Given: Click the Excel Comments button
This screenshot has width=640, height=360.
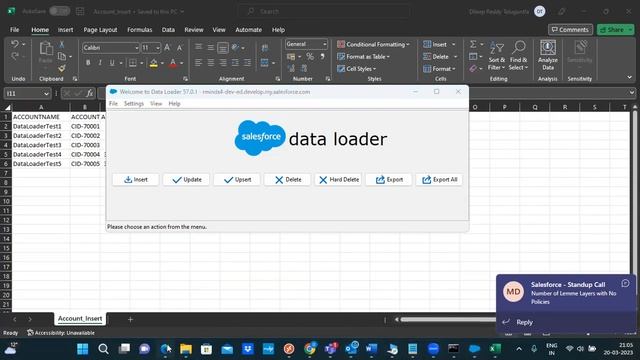Looking at the screenshot, I should (x=570, y=30).
